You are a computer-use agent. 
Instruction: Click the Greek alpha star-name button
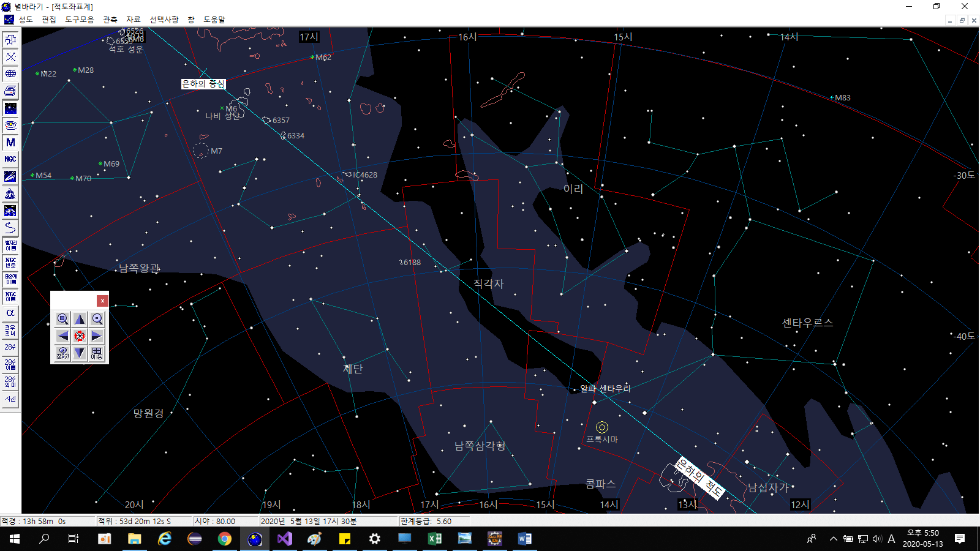[10, 313]
